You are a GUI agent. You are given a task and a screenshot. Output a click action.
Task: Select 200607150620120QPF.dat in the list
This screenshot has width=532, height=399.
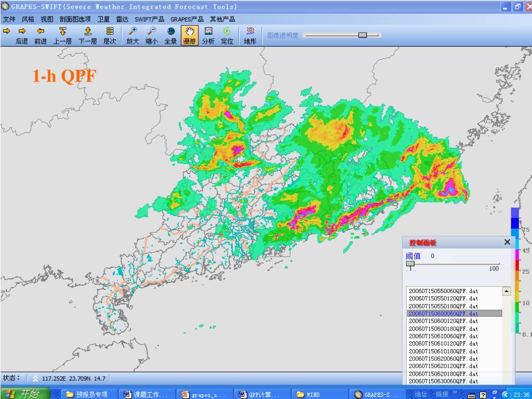coord(443,366)
